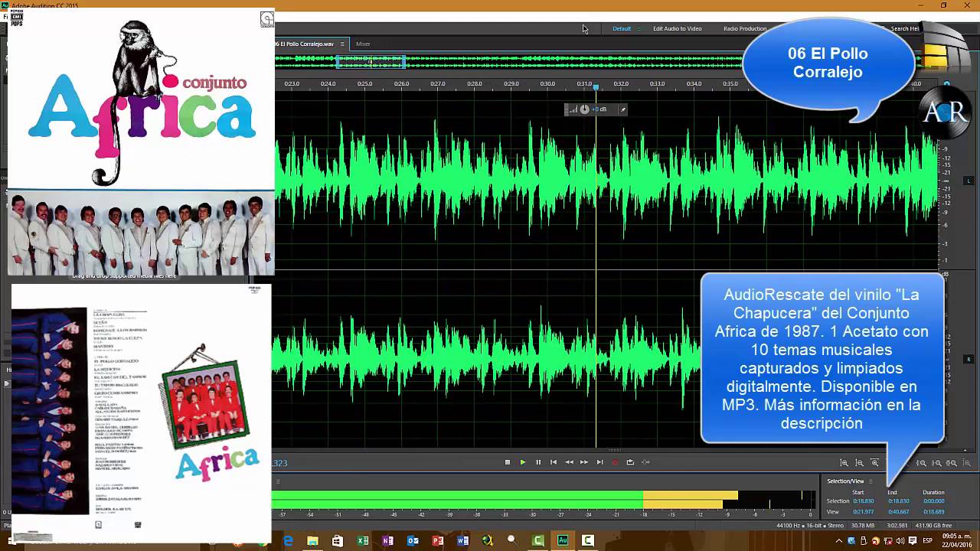980x551 pixels.
Task: Zoom in amplitude icon
Action: 844,463
